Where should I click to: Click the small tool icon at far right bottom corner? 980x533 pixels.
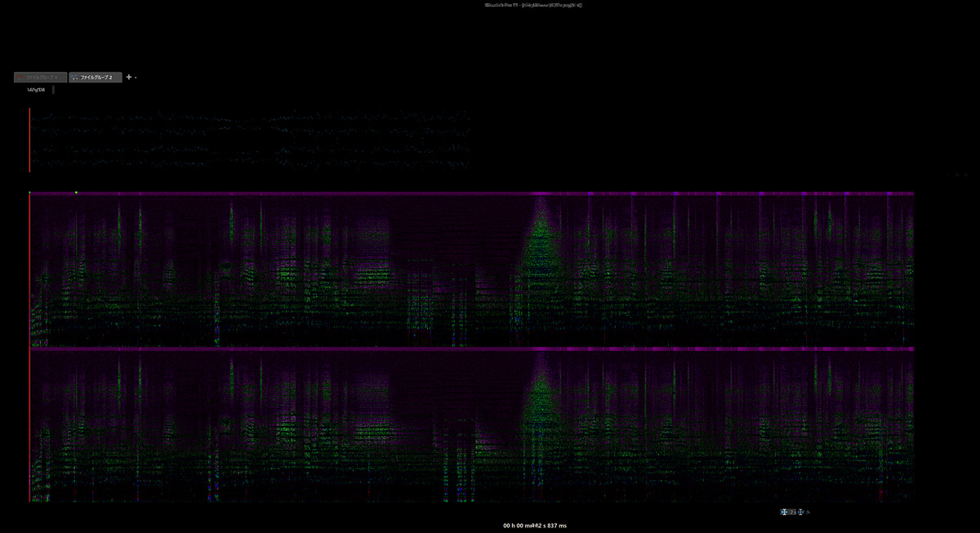[x=808, y=512]
